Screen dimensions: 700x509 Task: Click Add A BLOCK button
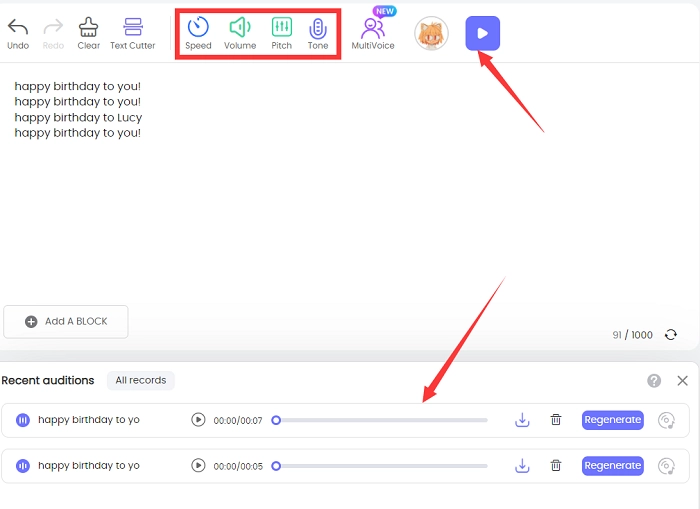[x=66, y=321]
